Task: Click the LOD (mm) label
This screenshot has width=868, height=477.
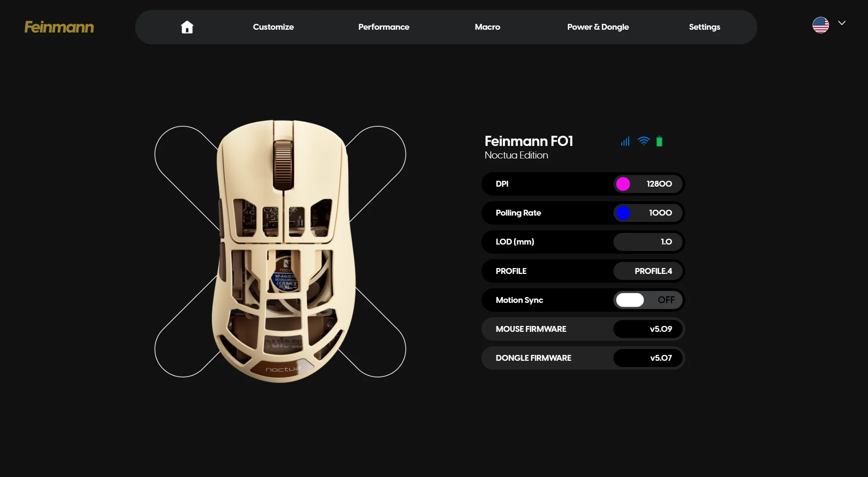Action: tap(515, 242)
